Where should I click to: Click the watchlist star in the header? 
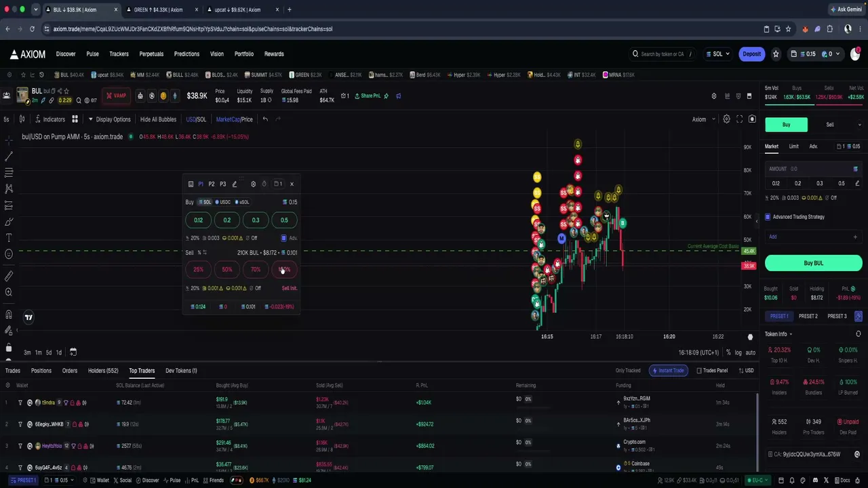776,54
